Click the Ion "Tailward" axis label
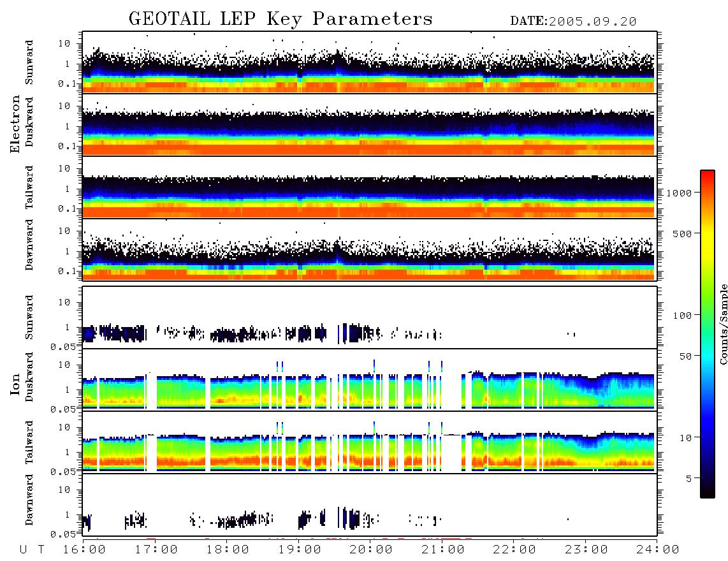 tap(29, 442)
